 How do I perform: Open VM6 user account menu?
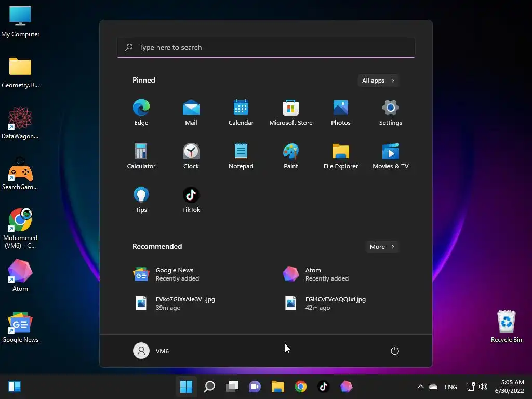(151, 351)
